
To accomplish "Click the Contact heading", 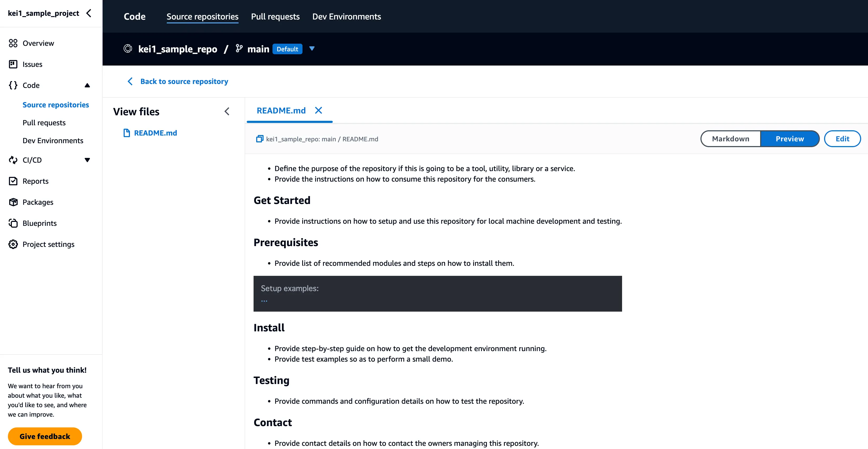I will pyautogui.click(x=273, y=422).
